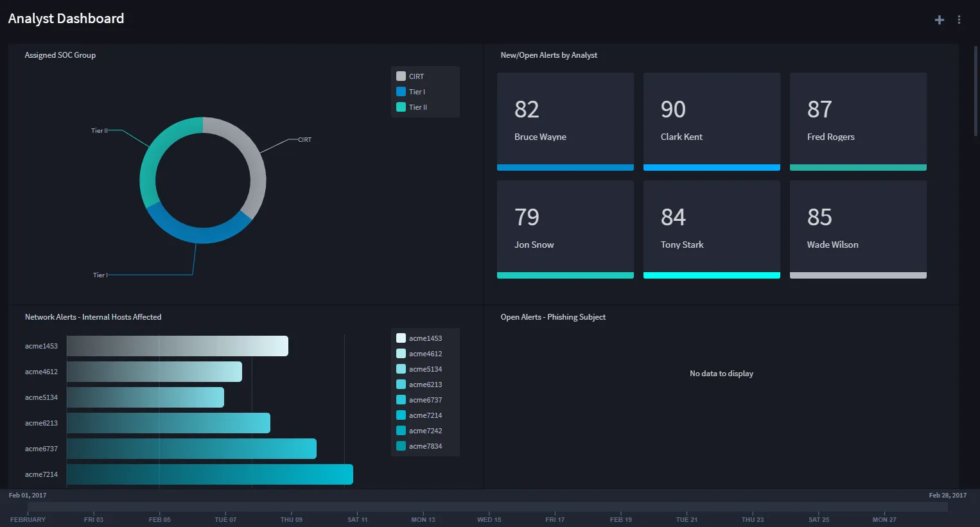Image resolution: width=980 pixels, height=527 pixels.
Task: Select the acme5134 horizontal bar
Action: [x=145, y=397]
